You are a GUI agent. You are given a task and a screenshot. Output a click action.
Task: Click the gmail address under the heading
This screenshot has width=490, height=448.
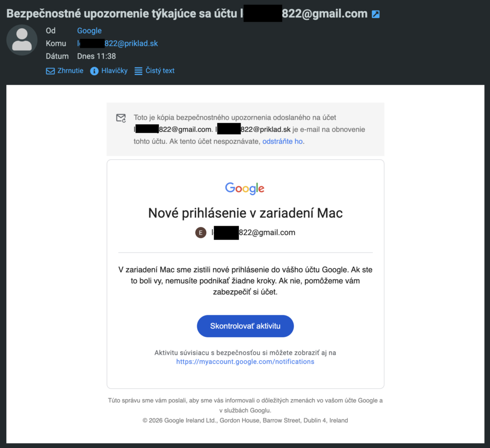[254, 232]
